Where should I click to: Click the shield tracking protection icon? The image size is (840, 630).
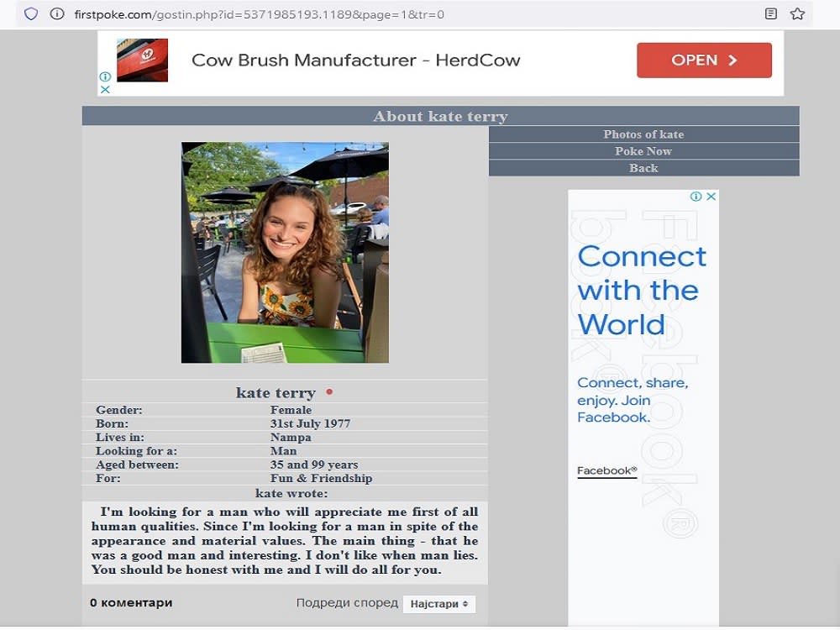coord(31,14)
